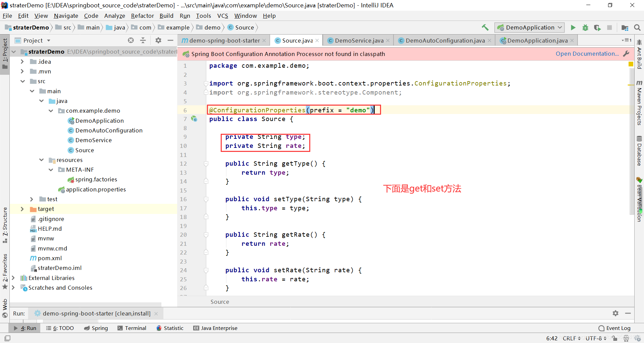
Task: Toggle the Web side tab
Action: [5, 308]
